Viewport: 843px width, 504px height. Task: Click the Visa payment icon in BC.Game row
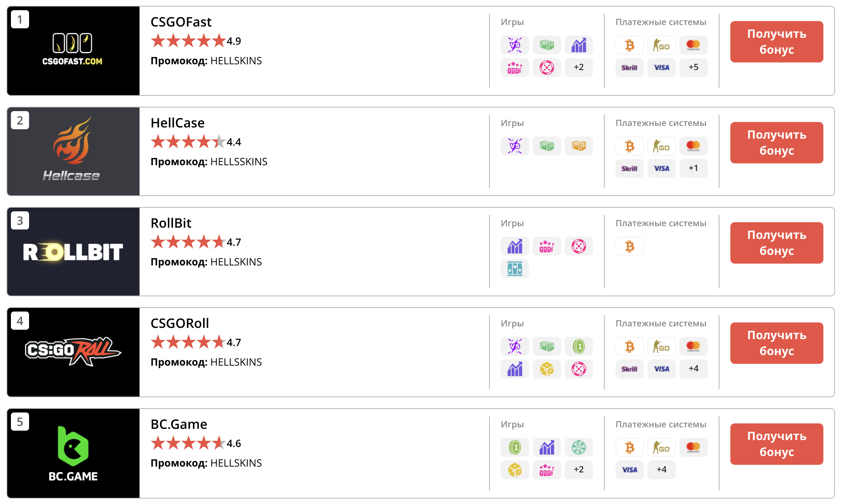tap(629, 470)
